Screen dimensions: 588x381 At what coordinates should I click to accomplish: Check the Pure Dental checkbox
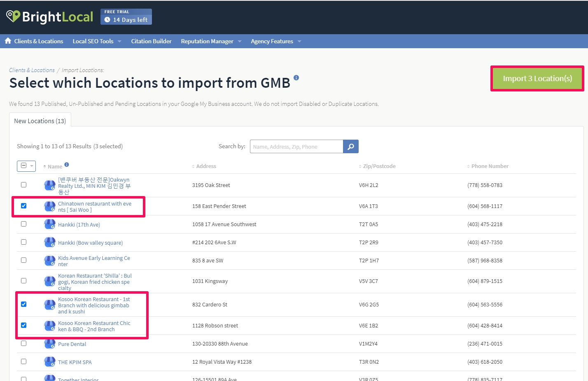tap(24, 344)
